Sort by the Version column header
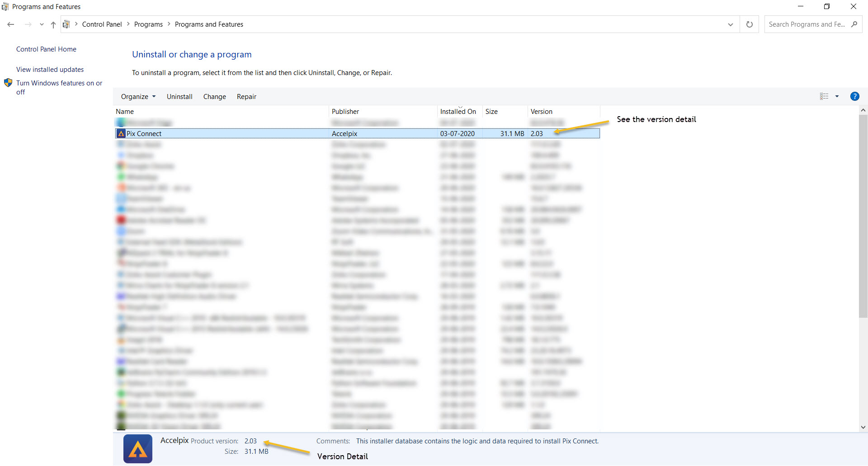This screenshot has height=466, width=868. click(564, 112)
